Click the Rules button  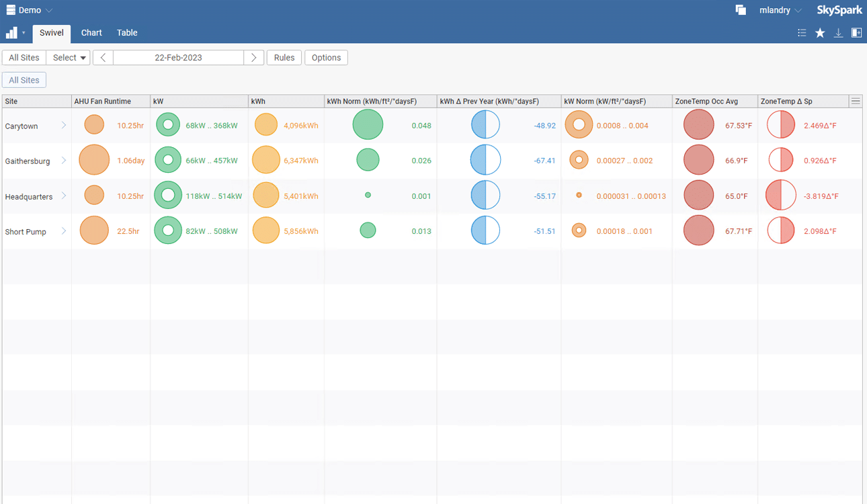[x=284, y=58]
